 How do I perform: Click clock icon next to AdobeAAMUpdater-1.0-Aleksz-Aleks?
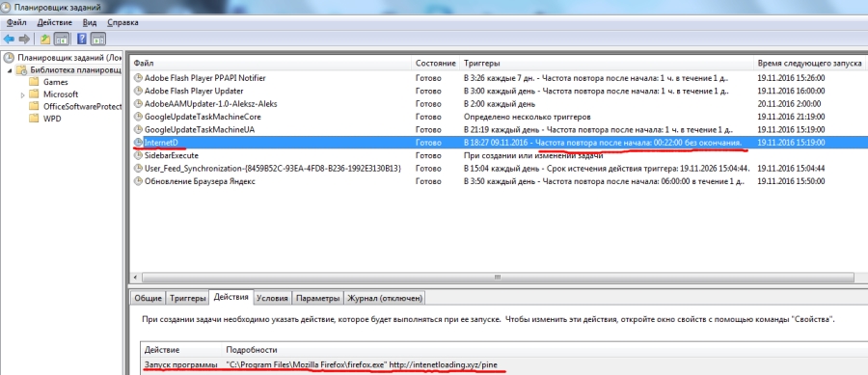[138, 104]
